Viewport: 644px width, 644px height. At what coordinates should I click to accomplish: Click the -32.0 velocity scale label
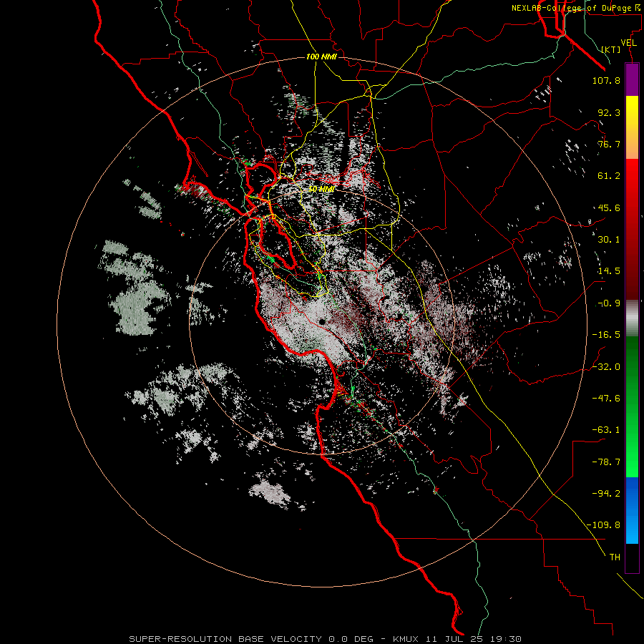(606, 367)
